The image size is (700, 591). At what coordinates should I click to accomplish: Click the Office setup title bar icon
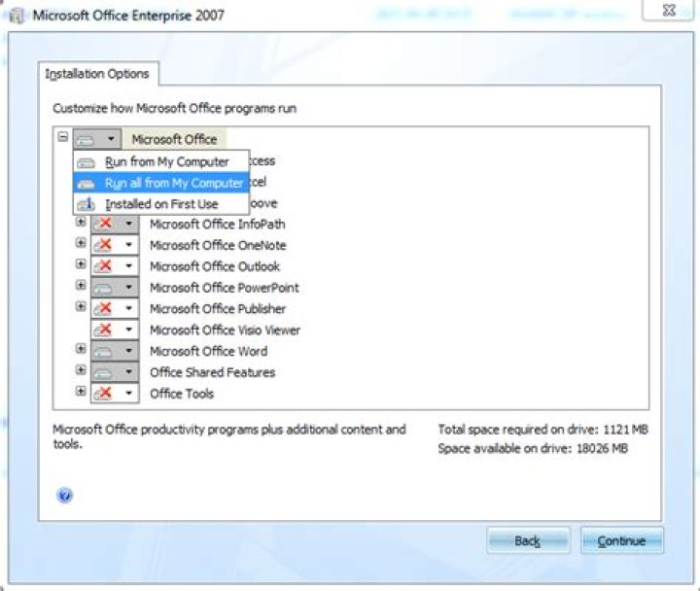click(x=17, y=17)
